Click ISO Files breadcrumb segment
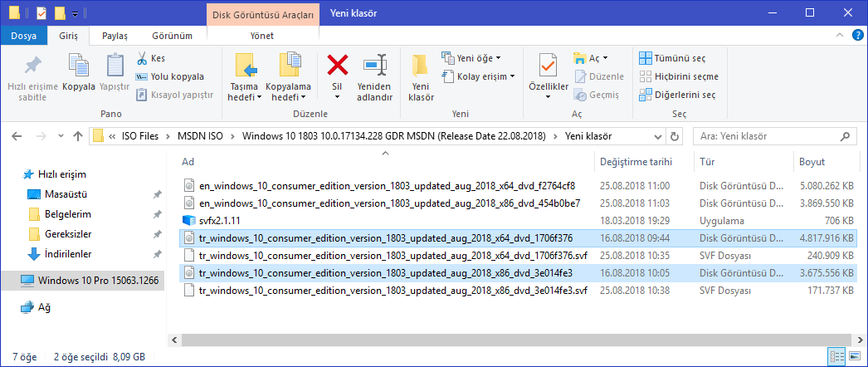Screen dimensions: 868x367 pos(140,136)
